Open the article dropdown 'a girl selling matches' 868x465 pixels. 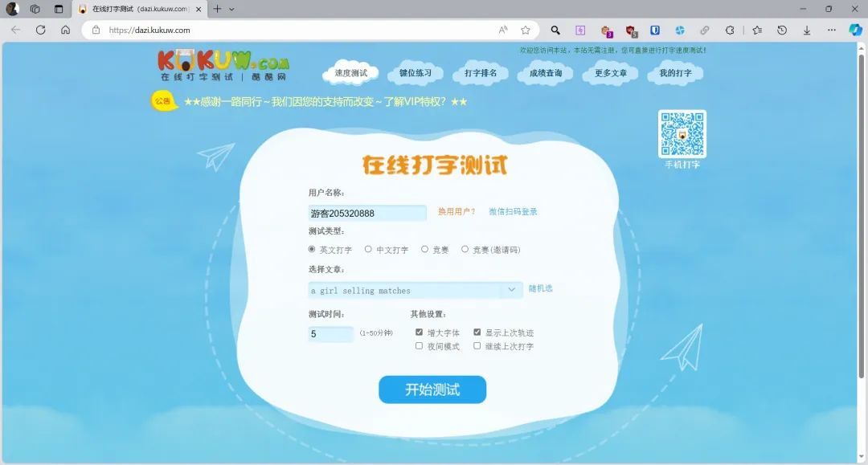tap(416, 290)
